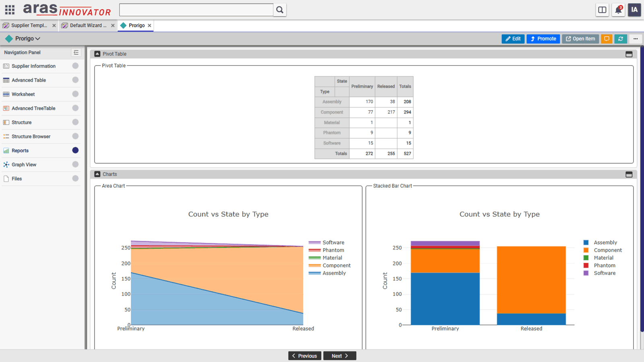Open the apps grid menu
Image resolution: width=644 pixels, height=362 pixels.
[x=10, y=10]
